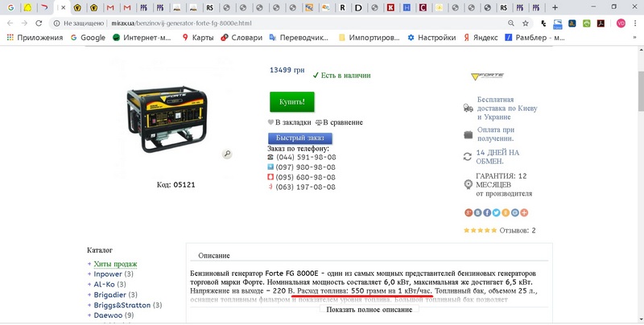Open the green printer extension icon

coord(587,23)
